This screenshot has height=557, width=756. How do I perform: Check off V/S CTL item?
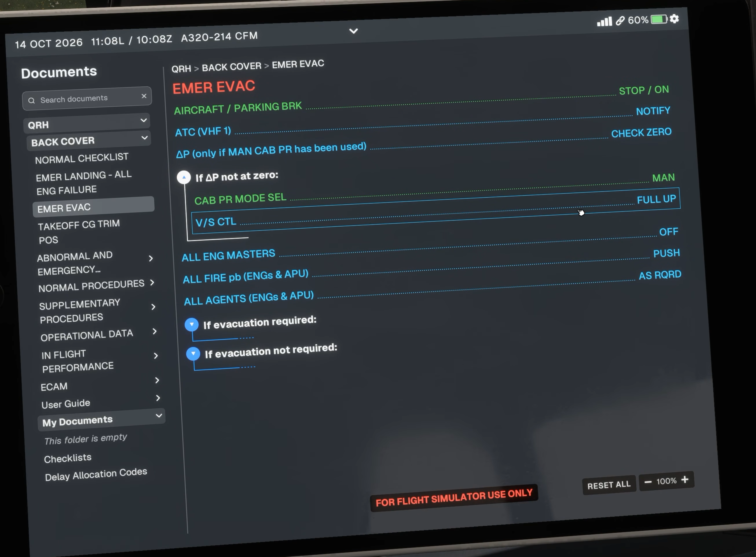436,211
